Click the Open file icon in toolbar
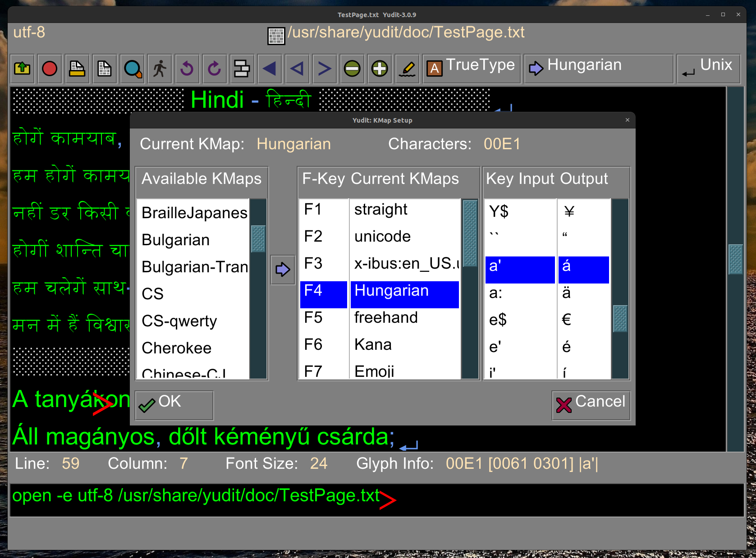Image resolution: width=756 pixels, height=558 pixels. (22, 69)
